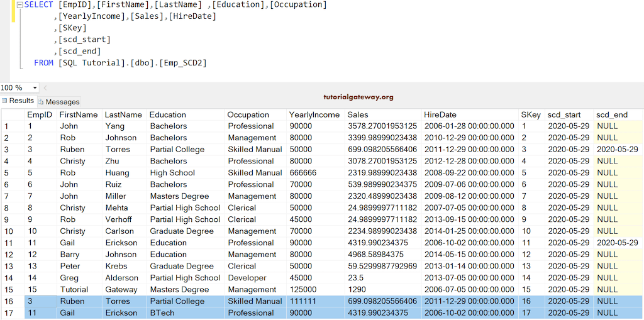Image resolution: width=644 pixels, height=320 pixels.
Task: Collapse the SELECT query outline block
Action: pyautogui.click(x=19, y=5)
